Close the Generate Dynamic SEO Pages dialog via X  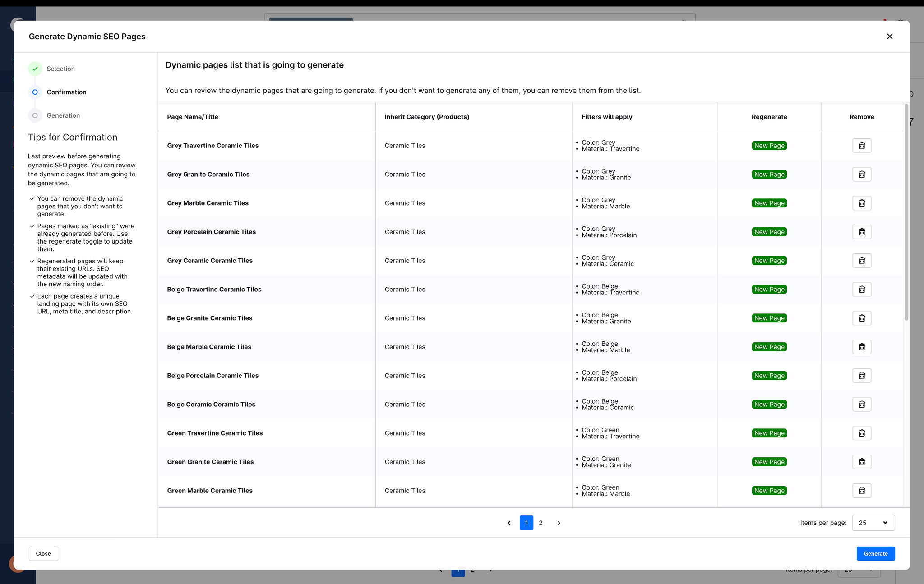click(890, 37)
